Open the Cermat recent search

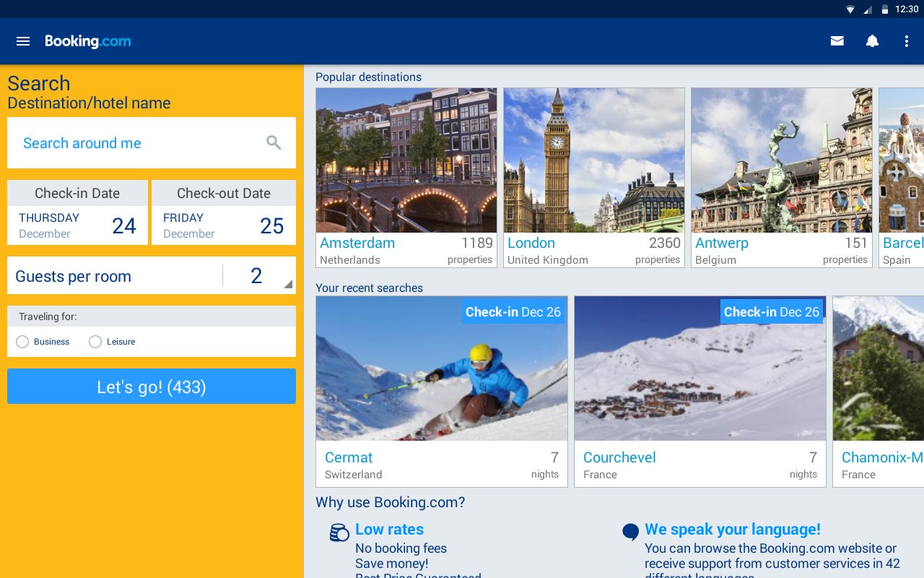coord(442,391)
